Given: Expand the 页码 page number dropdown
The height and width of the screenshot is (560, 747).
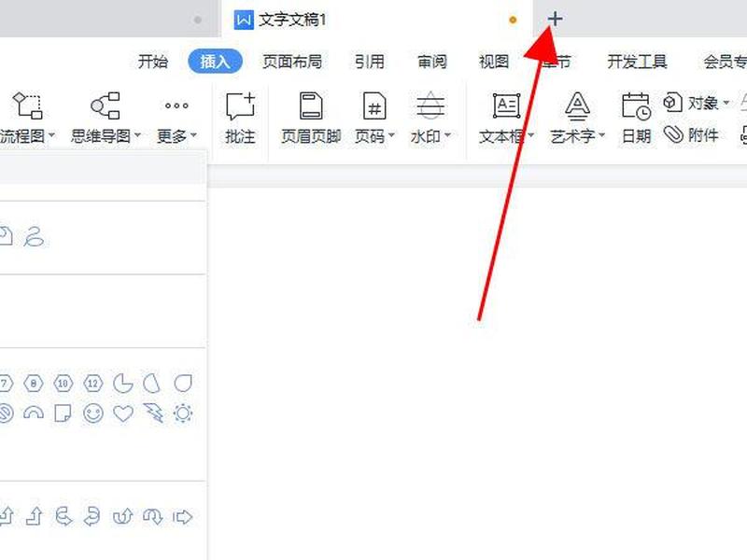Looking at the screenshot, I should point(391,135).
